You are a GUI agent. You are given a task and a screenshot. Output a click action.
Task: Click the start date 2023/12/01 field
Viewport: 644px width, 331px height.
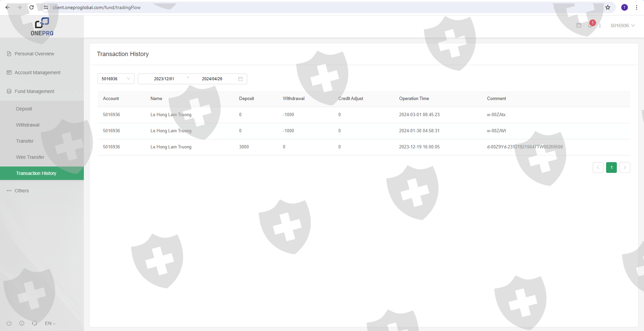164,79
